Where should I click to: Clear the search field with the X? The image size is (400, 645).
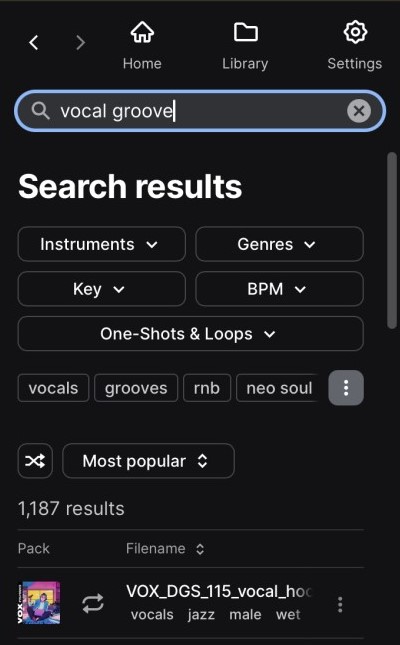click(359, 111)
